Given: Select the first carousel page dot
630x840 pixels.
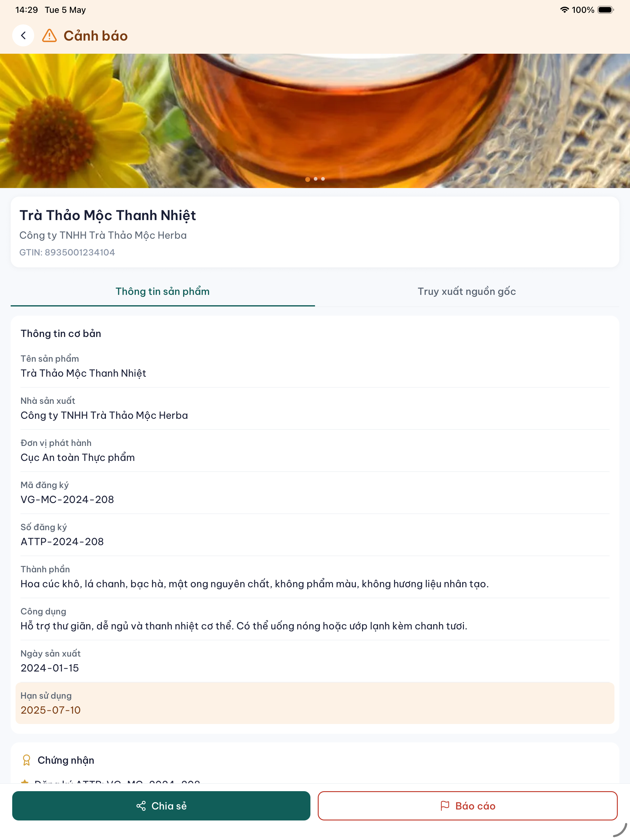Looking at the screenshot, I should click(308, 179).
